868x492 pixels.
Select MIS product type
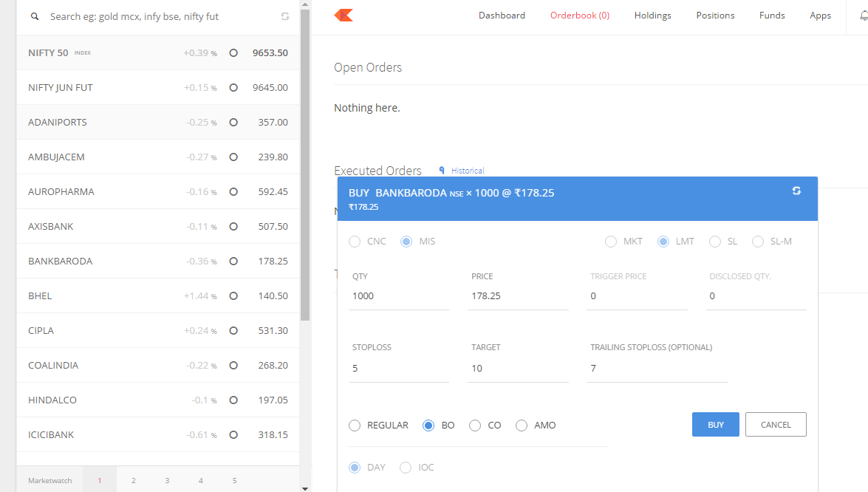pyautogui.click(x=406, y=242)
